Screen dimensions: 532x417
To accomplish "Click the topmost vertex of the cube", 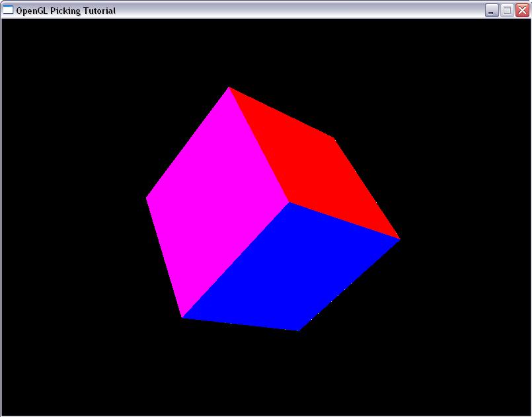I will pyautogui.click(x=229, y=88).
